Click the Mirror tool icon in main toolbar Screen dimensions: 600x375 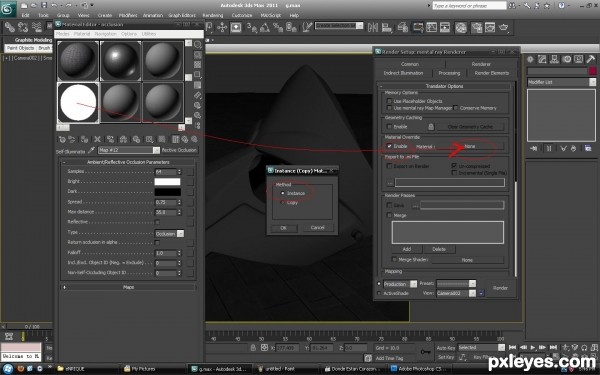pyautogui.click(x=372, y=27)
